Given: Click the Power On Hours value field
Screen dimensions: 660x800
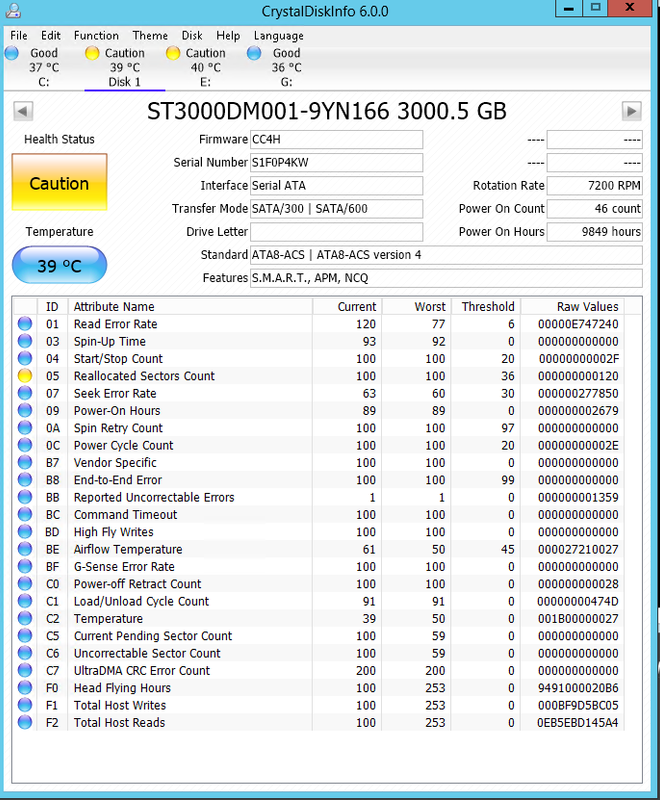Looking at the screenshot, I should point(594,231).
